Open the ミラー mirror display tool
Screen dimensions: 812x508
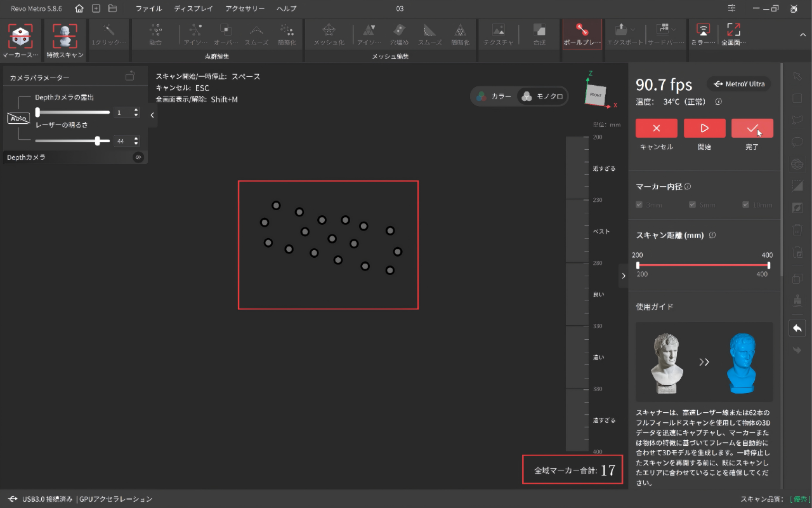coord(702,35)
